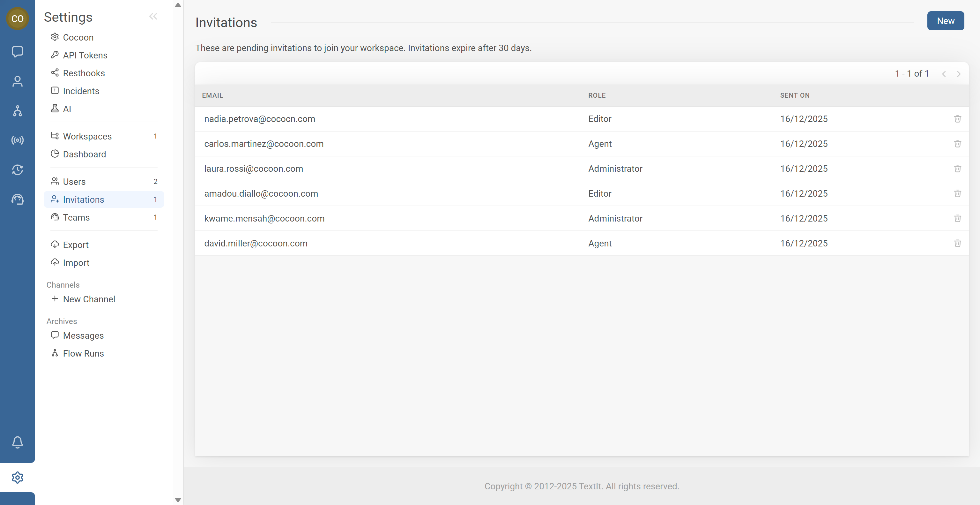Click the New invitation button
The height and width of the screenshot is (505, 980).
946,20
